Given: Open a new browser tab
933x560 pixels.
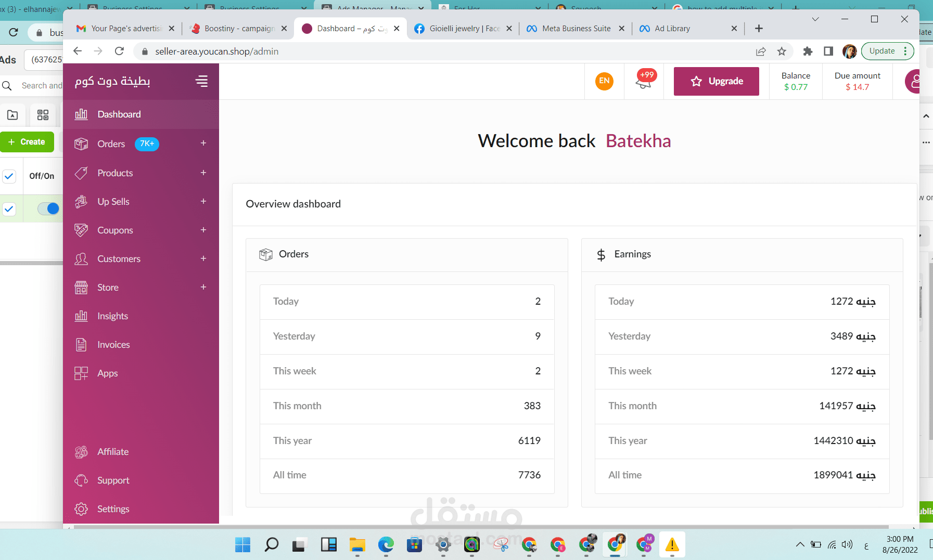Looking at the screenshot, I should point(759,29).
